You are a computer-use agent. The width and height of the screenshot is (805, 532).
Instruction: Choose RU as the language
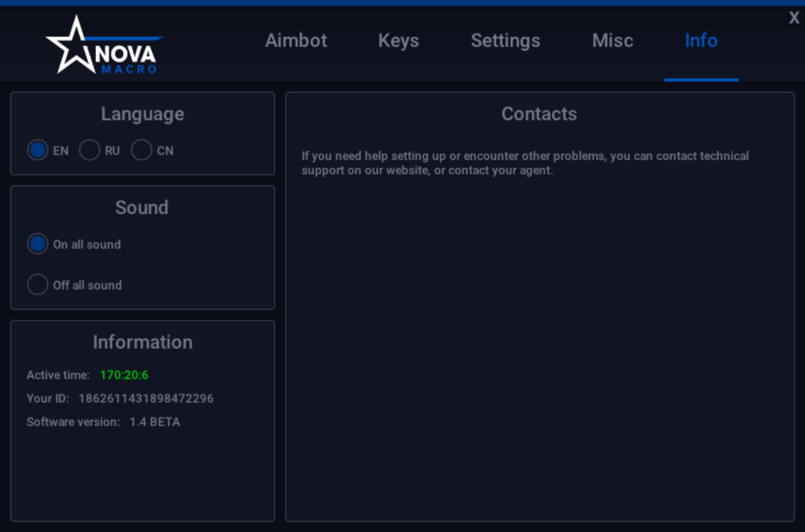tap(89, 150)
